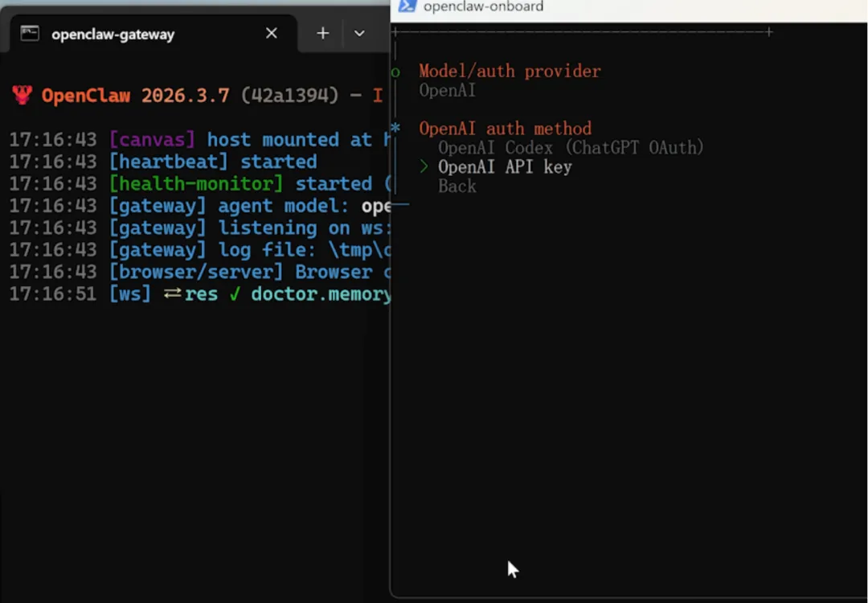Screen dimensions: 868x603
Task: Click the [heartbeat] started log line
Action: pyautogui.click(x=163, y=162)
